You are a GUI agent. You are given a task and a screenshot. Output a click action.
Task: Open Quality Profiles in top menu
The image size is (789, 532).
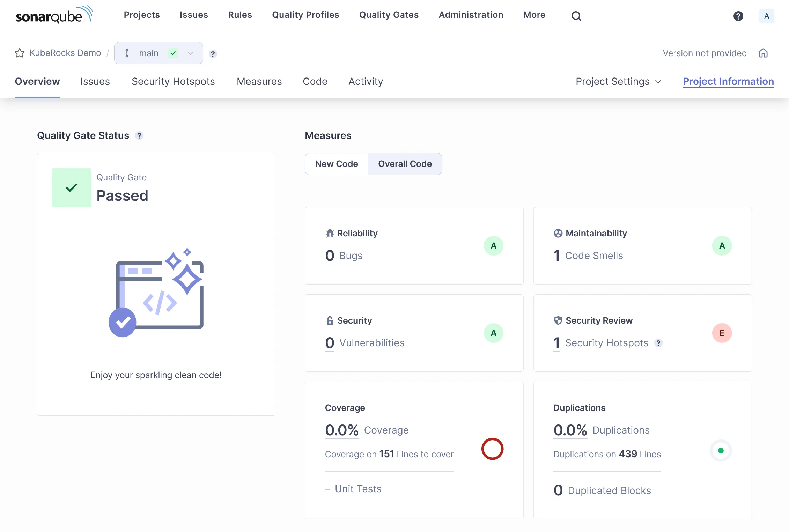pyautogui.click(x=305, y=15)
